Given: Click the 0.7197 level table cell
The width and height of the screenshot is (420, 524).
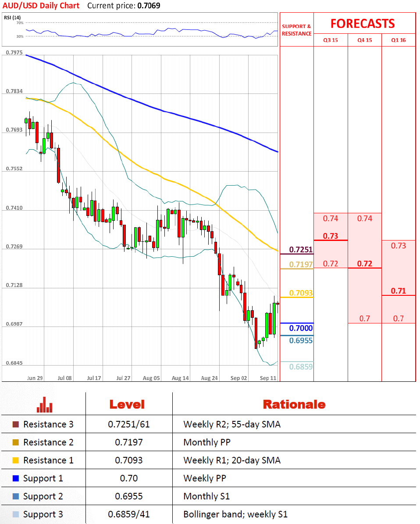Looking at the screenshot, I should (x=129, y=442).
